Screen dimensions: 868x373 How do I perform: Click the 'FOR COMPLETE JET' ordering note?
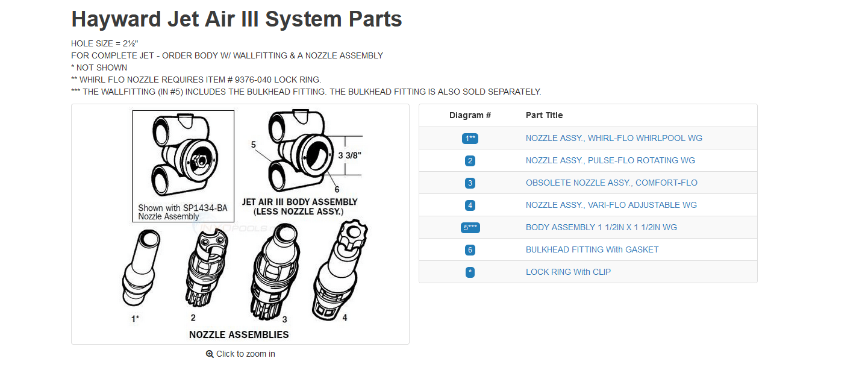point(227,55)
